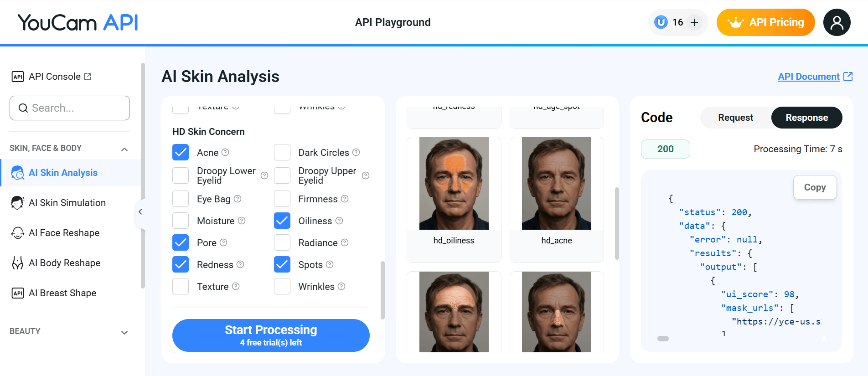The width and height of the screenshot is (868, 376).
Task: Click the help icon beside HD Wrinkles
Action: pos(341,286)
